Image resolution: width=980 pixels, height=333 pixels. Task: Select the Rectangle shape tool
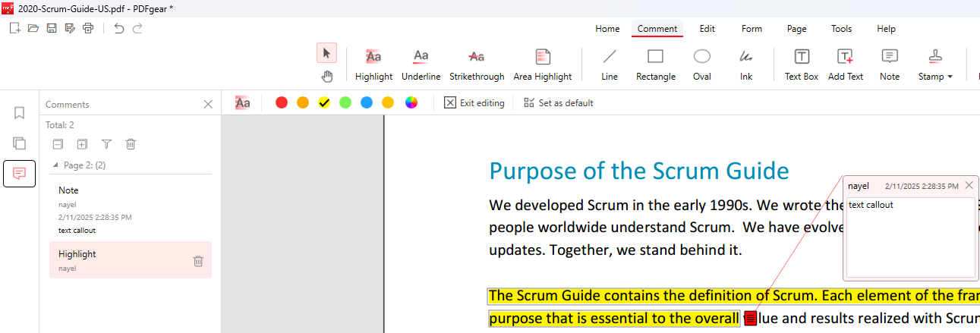(655, 64)
